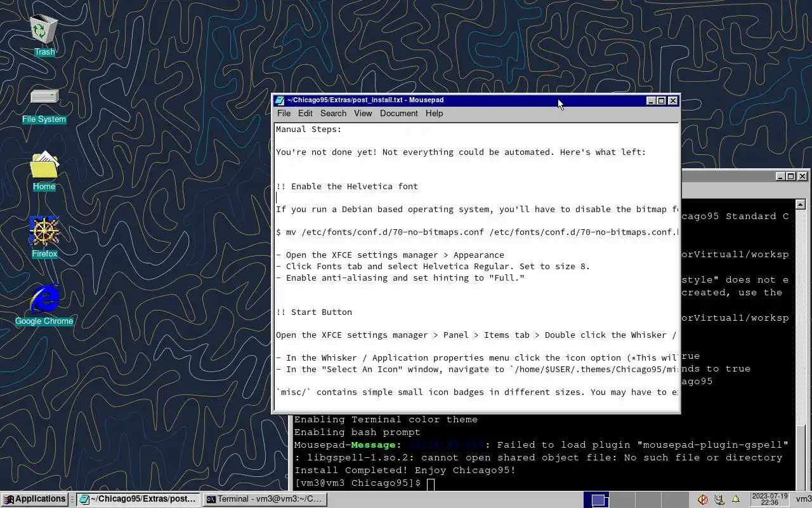Minimize the Mousepad window
Screen dimensions: 812x508
click(x=650, y=100)
